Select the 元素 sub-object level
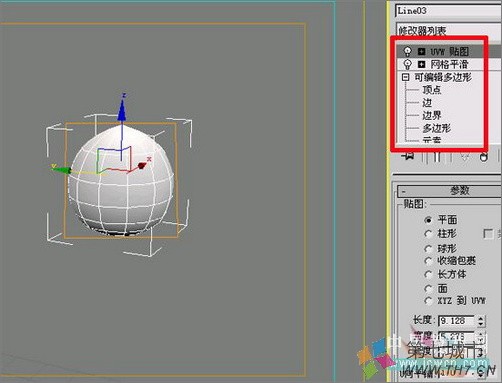Image resolution: width=502 pixels, height=383 pixels. click(x=432, y=140)
